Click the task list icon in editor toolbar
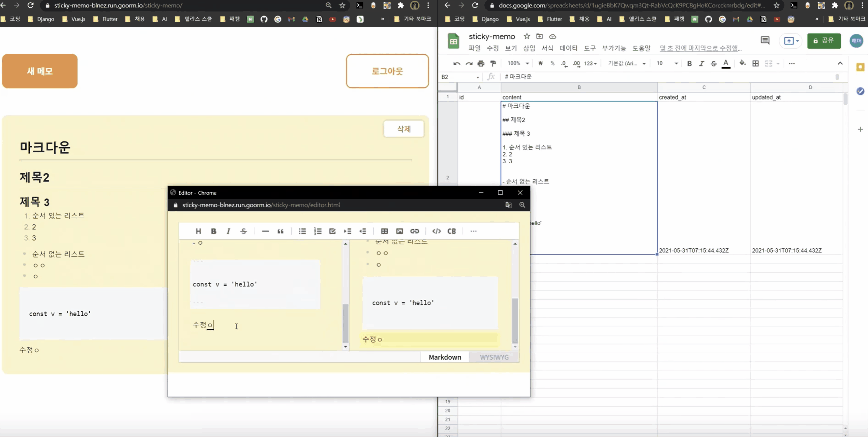 click(332, 231)
